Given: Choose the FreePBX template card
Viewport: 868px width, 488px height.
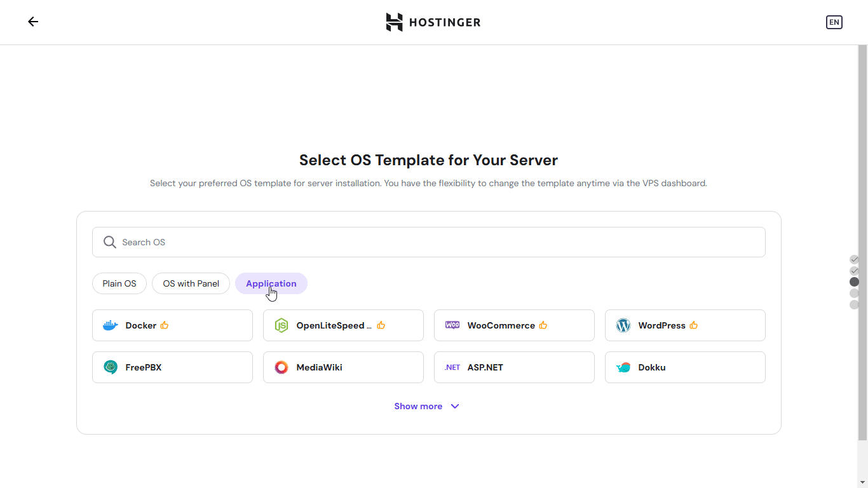Looking at the screenshot, I should (x=172, y=367).
